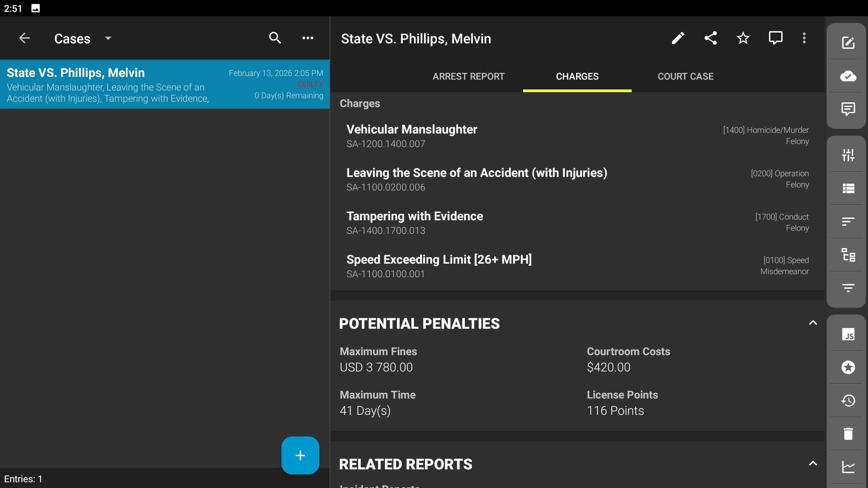Click the cloud sync icon in sidebar
The height and width of the screenshot is (488, 868).
click(848, 76)
